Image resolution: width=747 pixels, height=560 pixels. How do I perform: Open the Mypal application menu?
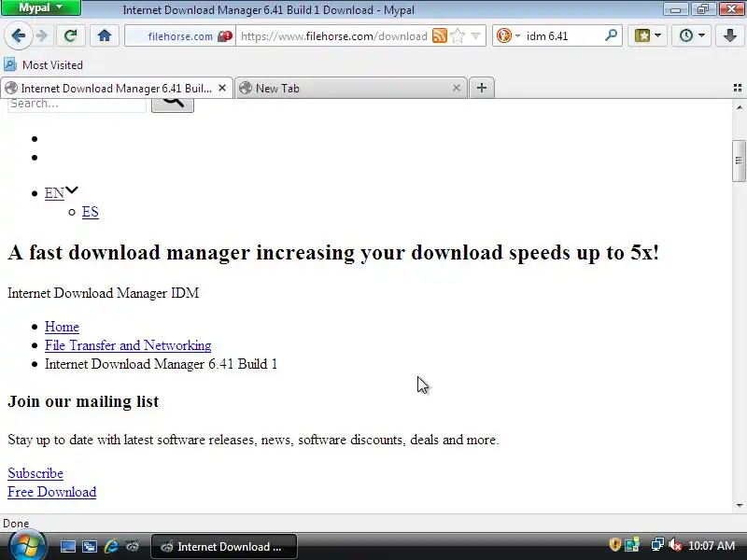point(40,7)
